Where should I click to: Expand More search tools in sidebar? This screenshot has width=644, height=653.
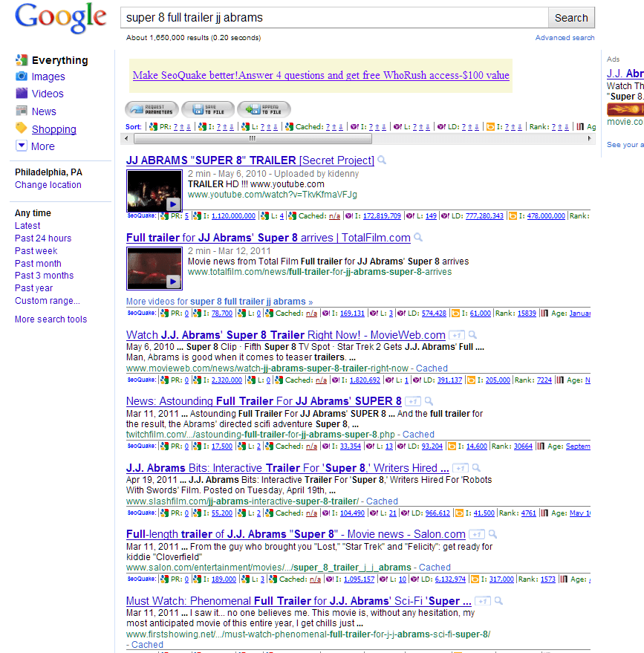click(x=51, y=319)
